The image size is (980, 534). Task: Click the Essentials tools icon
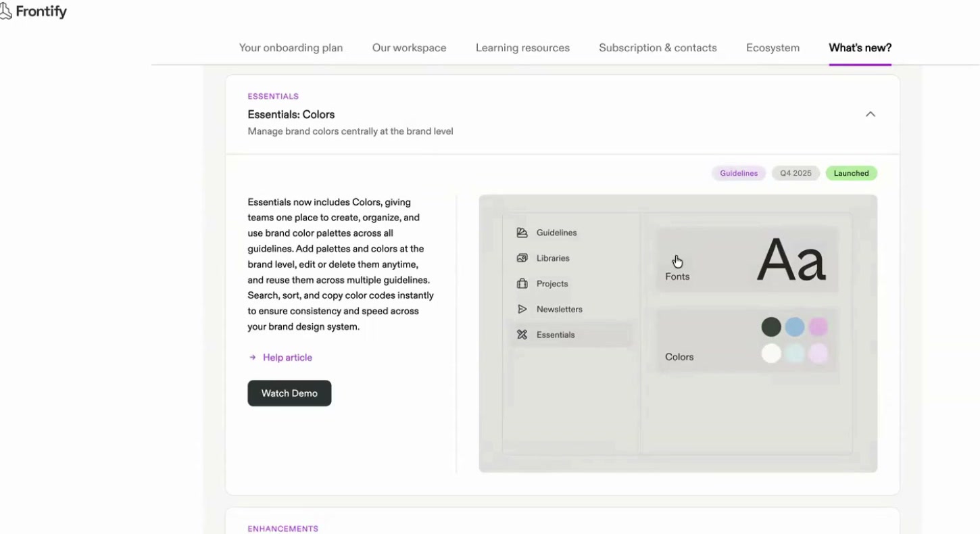pyautogui.click(x=522, y=335)
